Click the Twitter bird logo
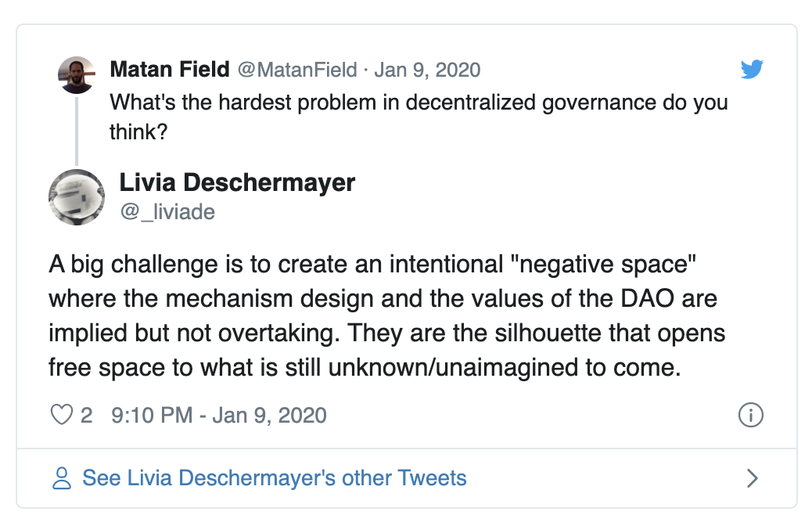This screenshot has height=526, width=812. [x=752, y=69]
